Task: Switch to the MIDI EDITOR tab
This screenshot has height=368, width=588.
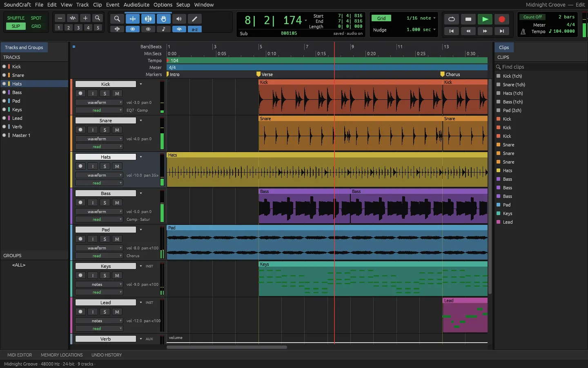Action: coord(20,355)
